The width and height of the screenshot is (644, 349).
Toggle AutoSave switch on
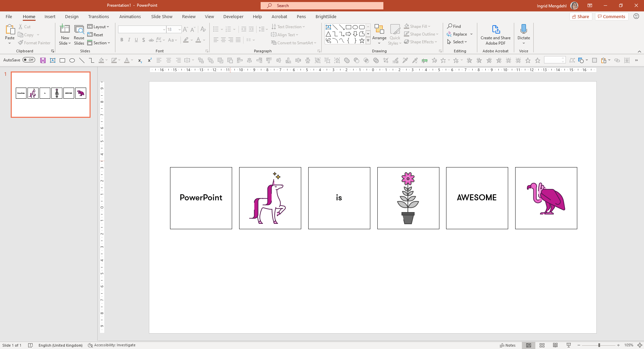pos(29,60)
